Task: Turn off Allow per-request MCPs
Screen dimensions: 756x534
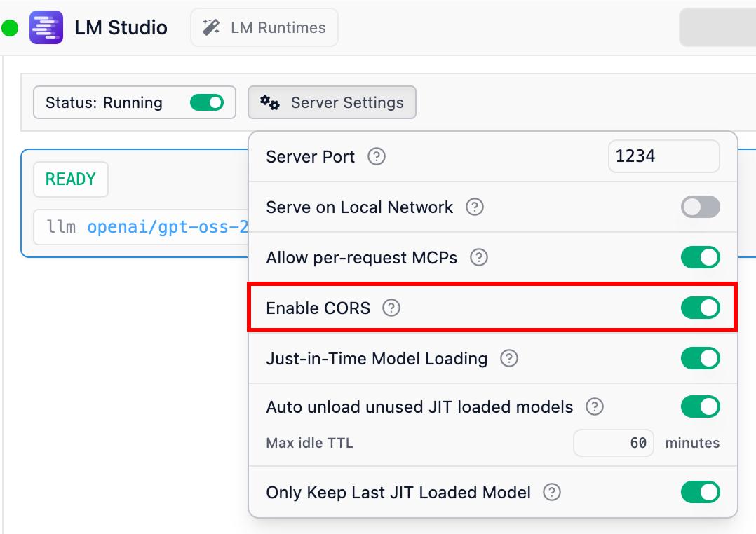Action: 699,257
